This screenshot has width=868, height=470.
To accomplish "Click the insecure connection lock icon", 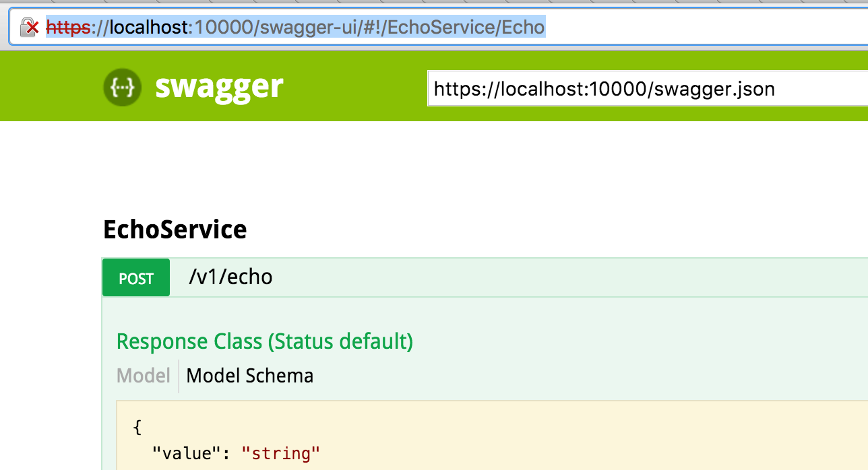I will coord(29,27).
